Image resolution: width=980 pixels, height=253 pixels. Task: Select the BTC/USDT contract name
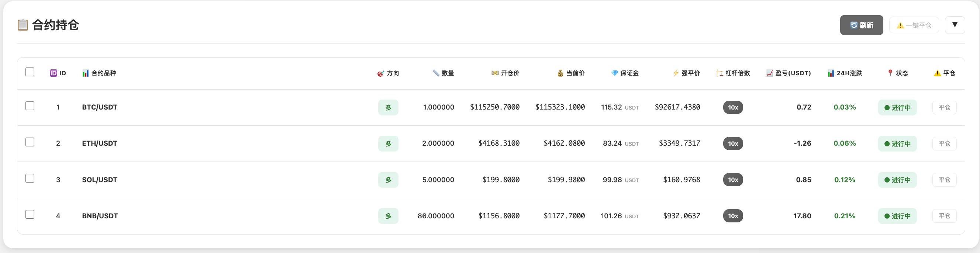[100, 107]
